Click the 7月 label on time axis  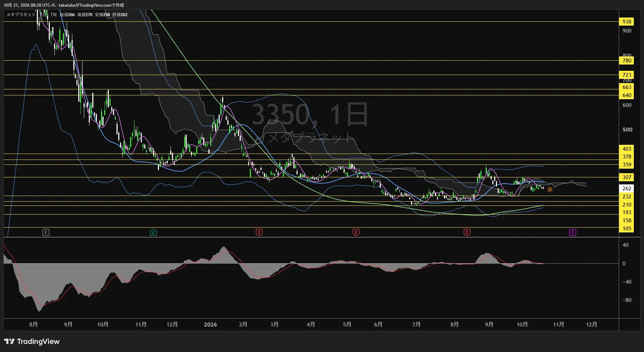(x=416, y=324)
